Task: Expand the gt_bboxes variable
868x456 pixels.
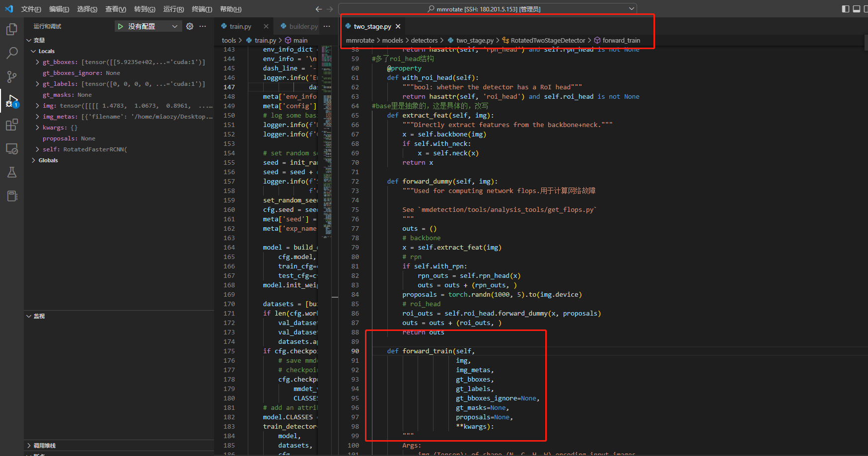Action: (38, 62)
